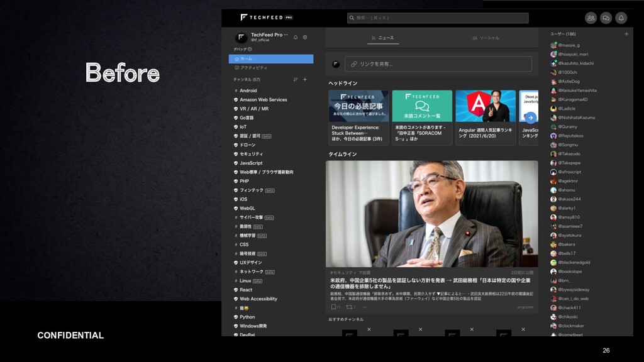Viewport: 644px width, 362px height.
Task: Open the 米政府 article headline link
Action: click(x=430, y=283)
